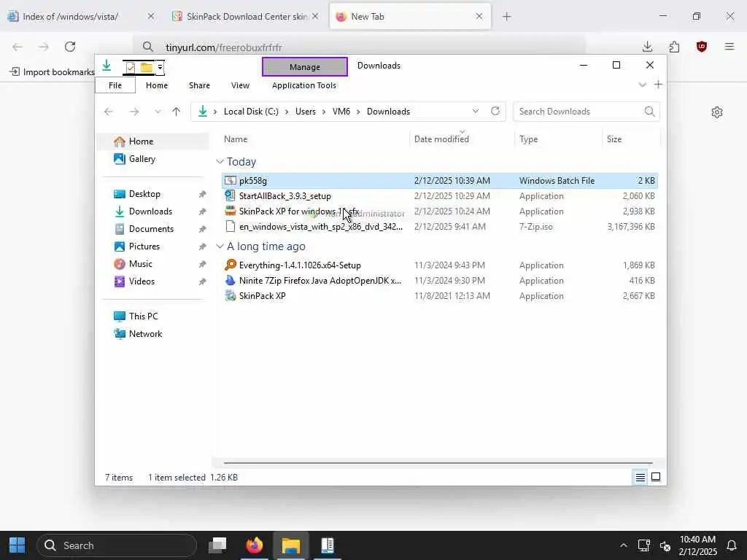
Task: Open Task View from the taskbar
Action: click(x=217, y=545)
